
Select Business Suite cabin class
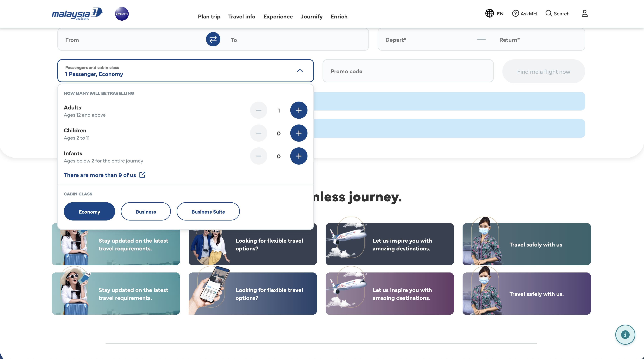(208, 212)
